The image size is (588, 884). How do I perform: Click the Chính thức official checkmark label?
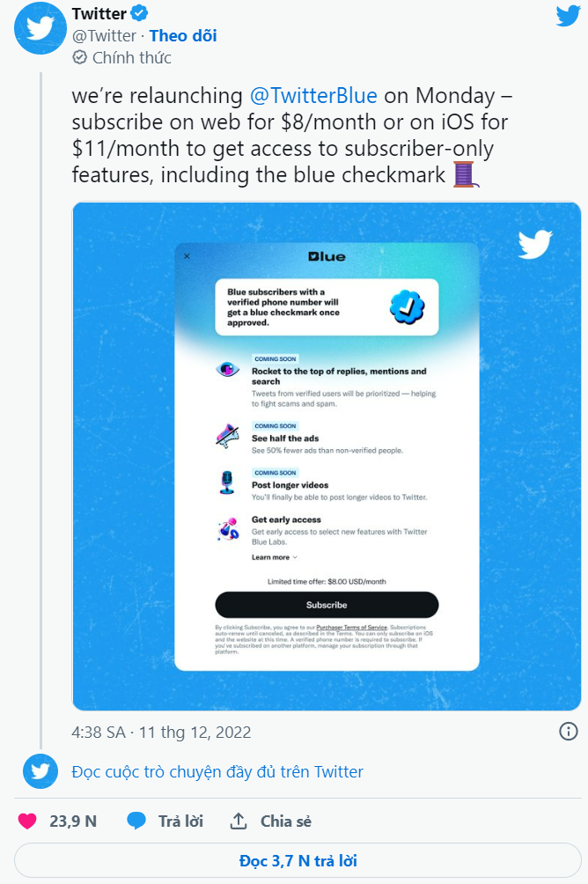121,57
